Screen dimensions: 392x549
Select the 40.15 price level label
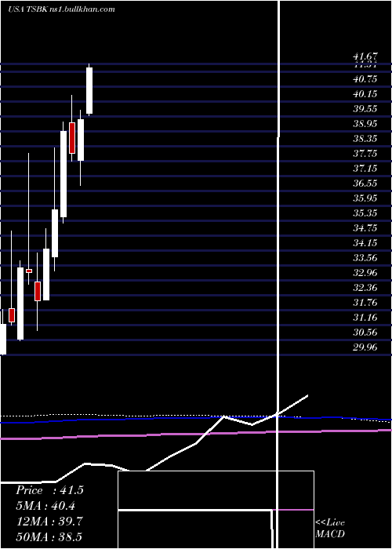(365, 94)
